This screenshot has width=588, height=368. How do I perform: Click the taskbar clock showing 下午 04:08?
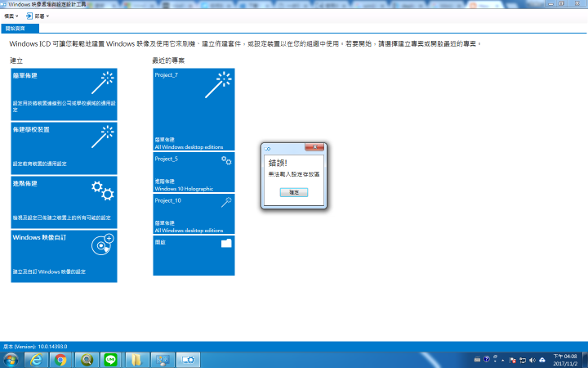[x=565, y=360]
